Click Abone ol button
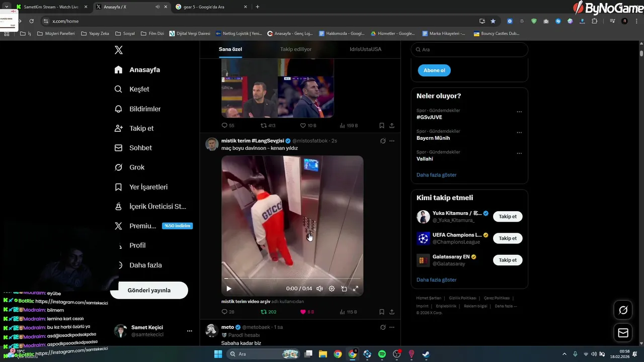 coord(434,70)
